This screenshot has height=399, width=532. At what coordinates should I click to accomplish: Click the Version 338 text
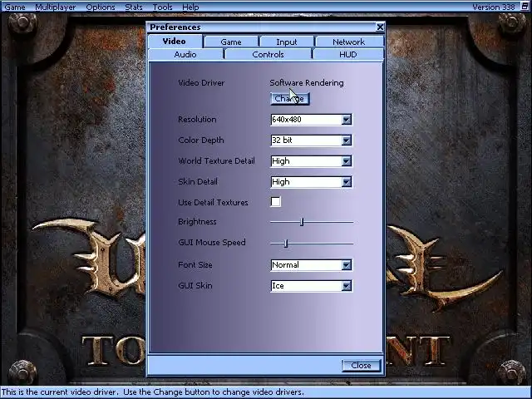[x=494, y=7]
